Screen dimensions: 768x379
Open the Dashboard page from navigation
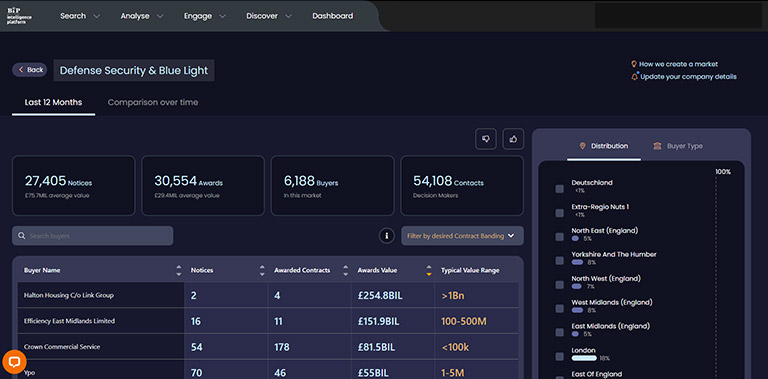tap(333, 16)
